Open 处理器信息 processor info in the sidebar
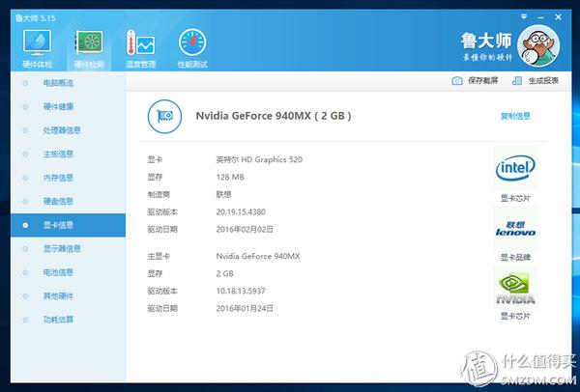 61,130
